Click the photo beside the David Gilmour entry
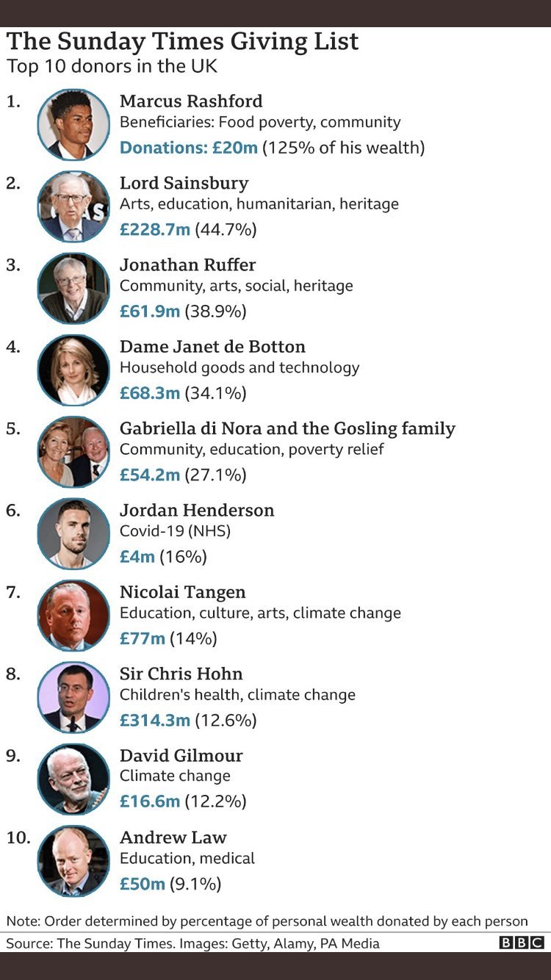Screen dimensions: 551x980 73,779
